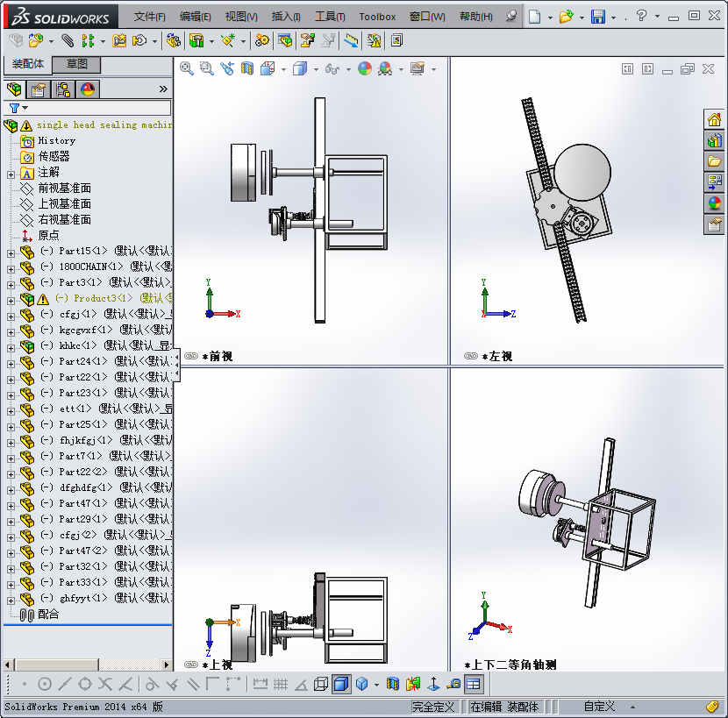
Task: Select the 前视基准面 plane
Action: click(55, 188)
